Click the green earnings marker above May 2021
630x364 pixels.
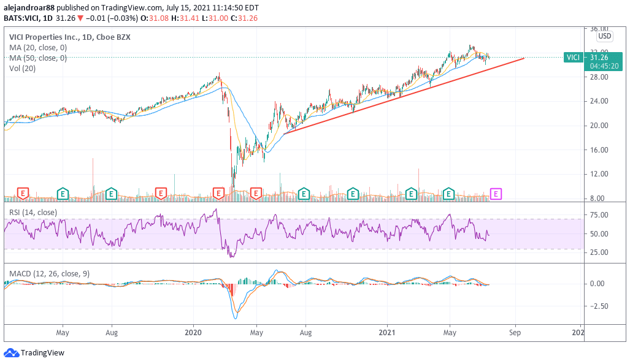tap(448, 194)
